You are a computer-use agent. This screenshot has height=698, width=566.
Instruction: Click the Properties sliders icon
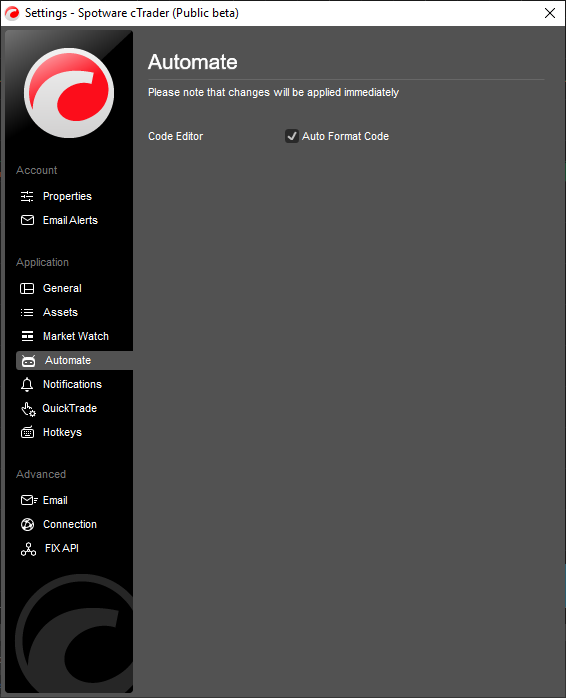(x=27, y=196)
